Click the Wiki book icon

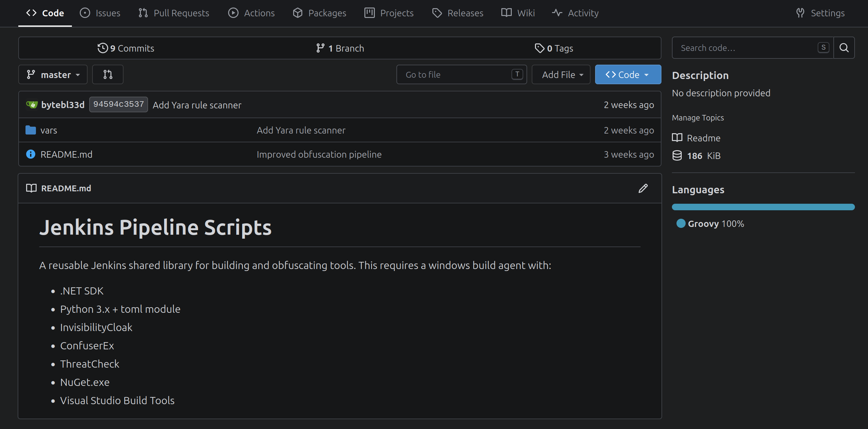507,13
